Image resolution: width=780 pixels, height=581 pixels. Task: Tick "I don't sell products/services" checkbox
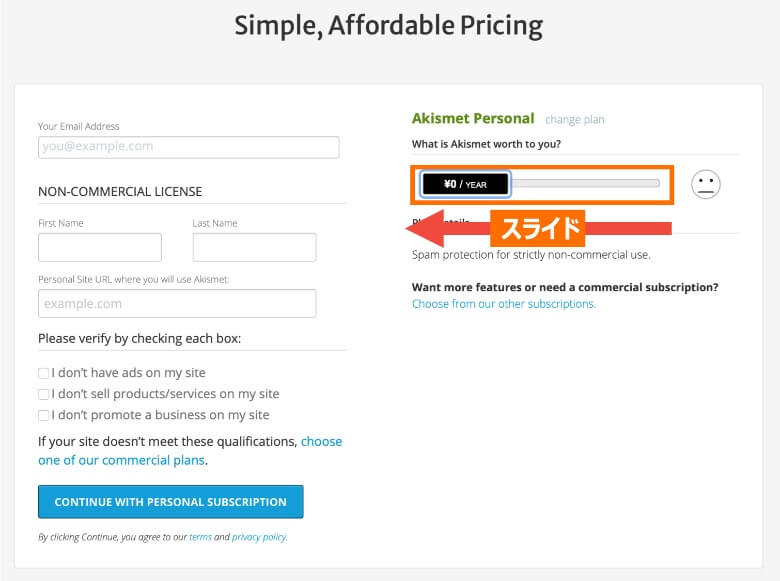click(x=43, y=394)
